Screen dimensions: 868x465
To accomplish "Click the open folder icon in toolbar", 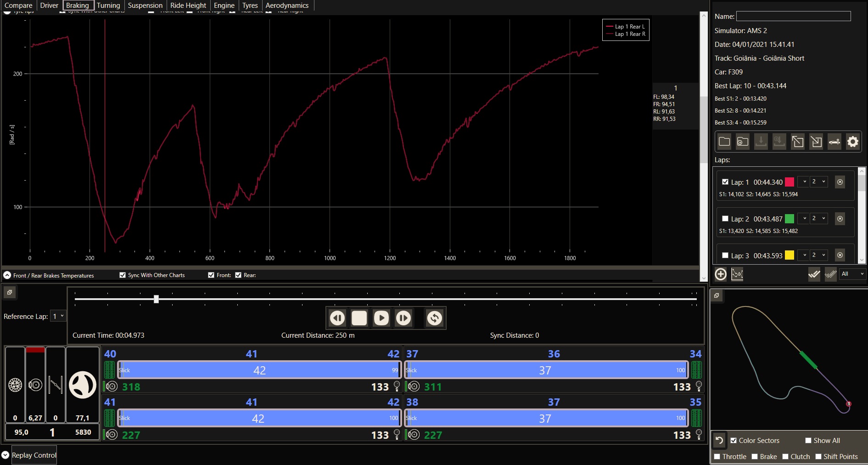I will pyautogui.click(x=724, y=142).
